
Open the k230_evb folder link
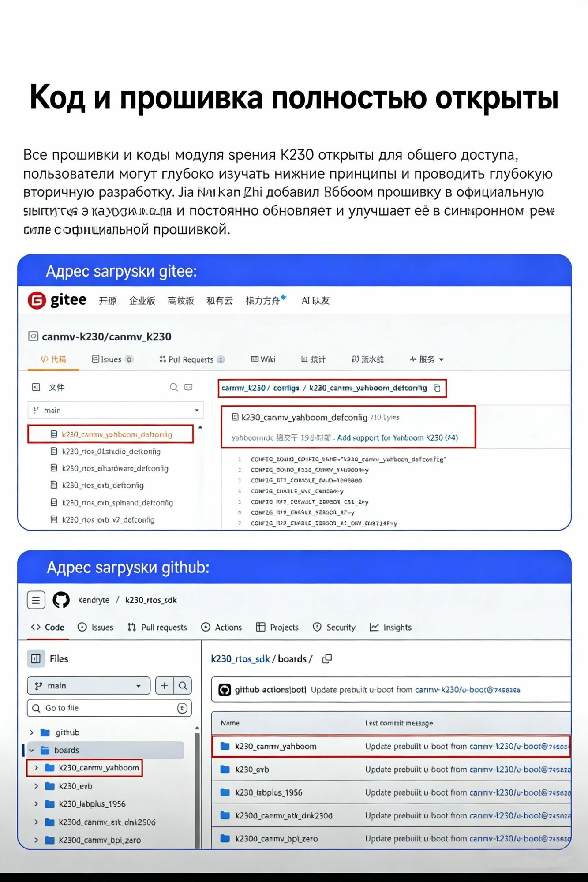(252, 769)
